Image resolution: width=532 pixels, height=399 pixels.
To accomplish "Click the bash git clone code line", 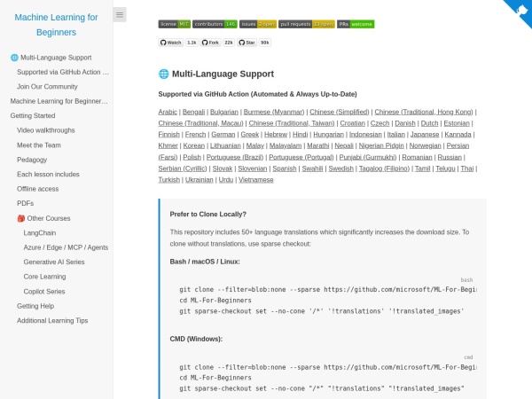I will [x=328, y=290].
